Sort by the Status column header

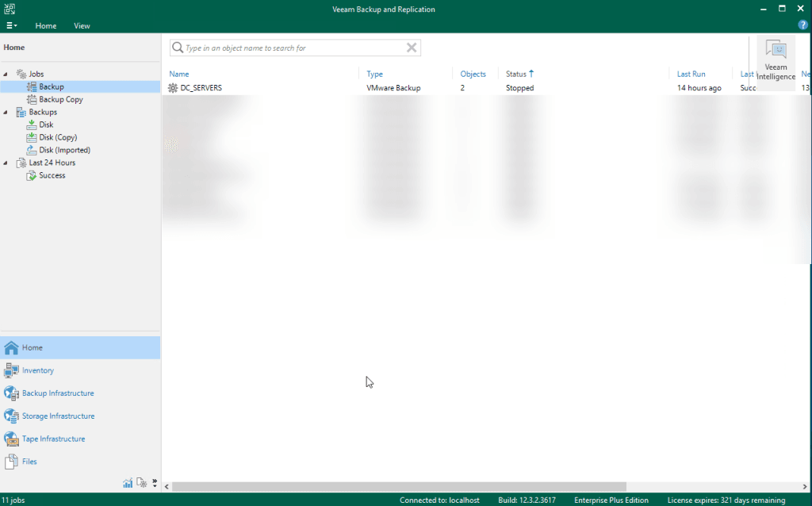pyautogui.click(x=515, y=74)
